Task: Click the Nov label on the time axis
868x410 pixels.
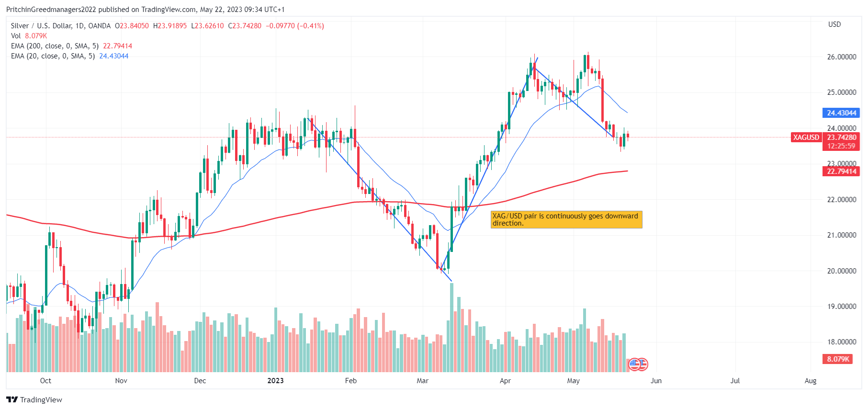Action: 121,381
